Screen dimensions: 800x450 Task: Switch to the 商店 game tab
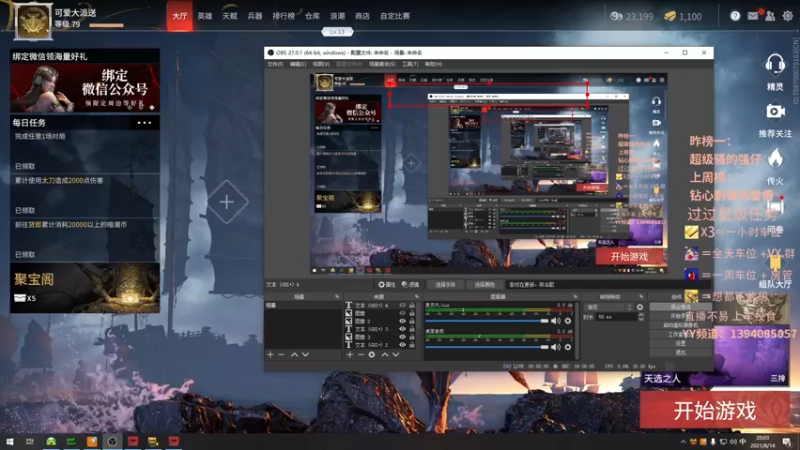pyautogui.click(x=362, y=16)
